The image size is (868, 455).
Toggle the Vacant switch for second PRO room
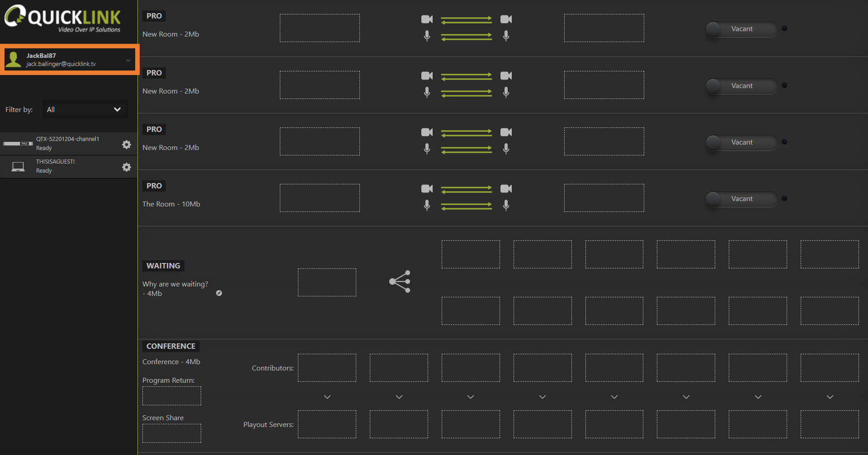pos(741,86)
